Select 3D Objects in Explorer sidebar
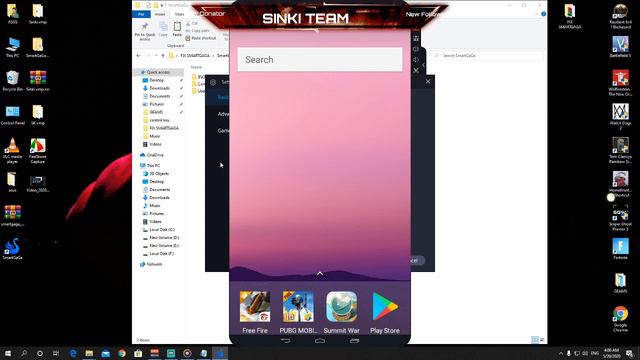The height and width of the screenshot is (360, 640). (x=159, y=173)
